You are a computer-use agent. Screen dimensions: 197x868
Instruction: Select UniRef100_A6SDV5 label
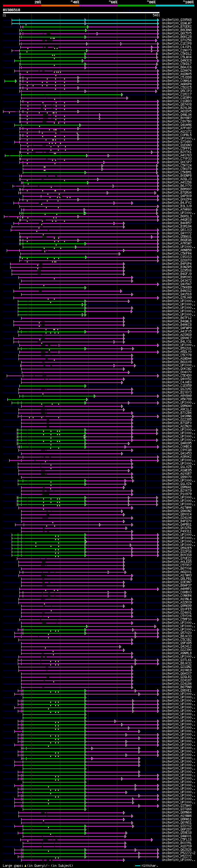pyautogui.click(x=176, y=111)
